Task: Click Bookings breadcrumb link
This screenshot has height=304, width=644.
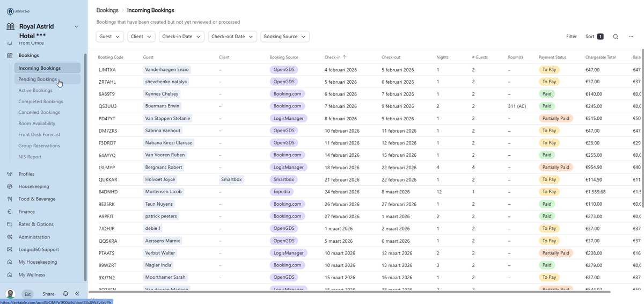Action: [x=107, y=10]
